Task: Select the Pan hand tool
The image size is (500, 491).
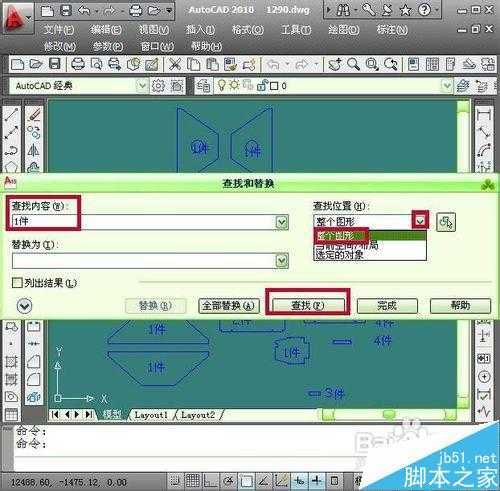Action: tap(335, 64)
